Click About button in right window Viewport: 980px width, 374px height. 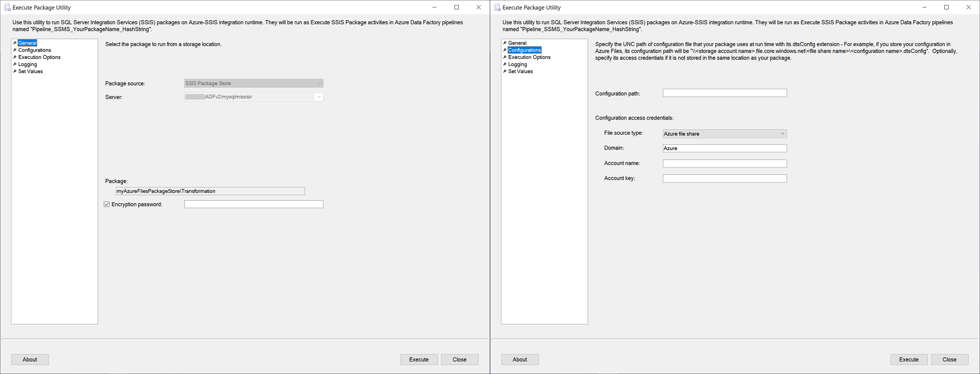tap(520, 360)
